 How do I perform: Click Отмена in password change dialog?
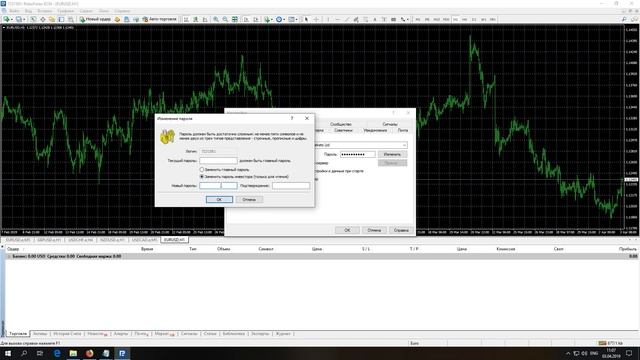pos(249,199)
